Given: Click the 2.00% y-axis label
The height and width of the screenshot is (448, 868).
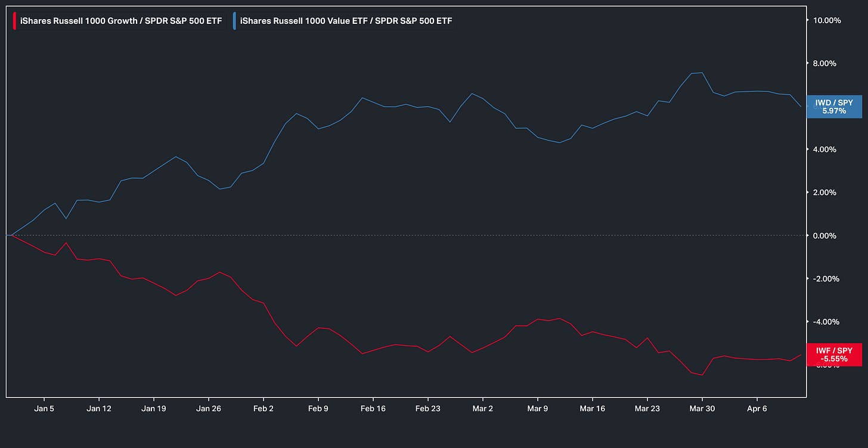Looking at the screenshot, I should [x=826, y=192].
